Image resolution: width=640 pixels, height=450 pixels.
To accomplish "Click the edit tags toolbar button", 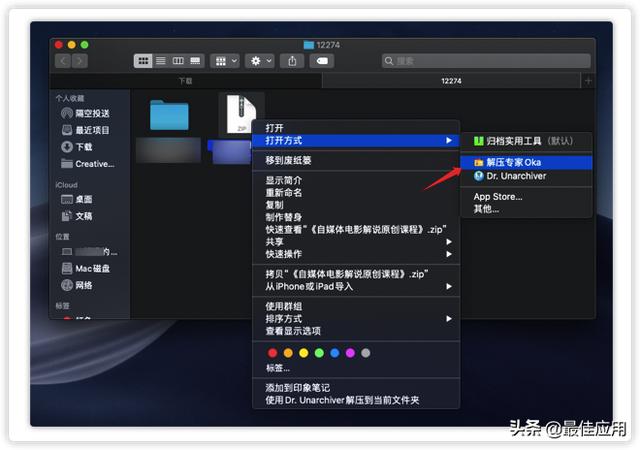I will click(322, 61).
